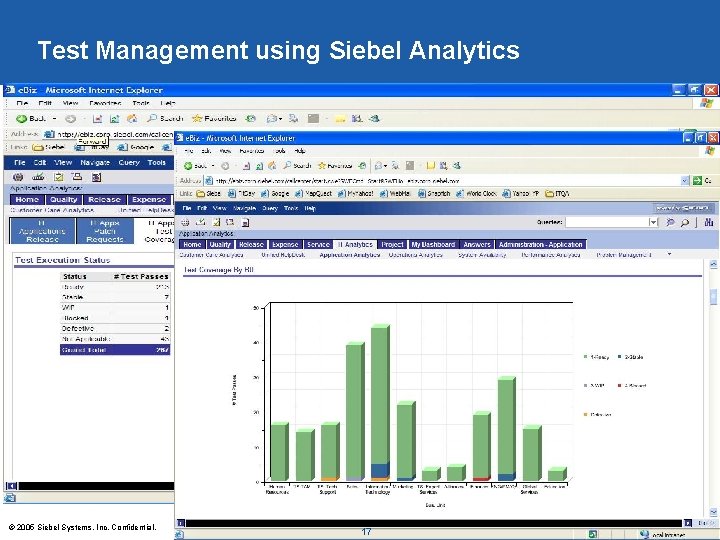The width and height of the screenshot is (720, 540).
Task: Open IT Apps Patch Requests tab in rear window
Action: tap(105, 231)
